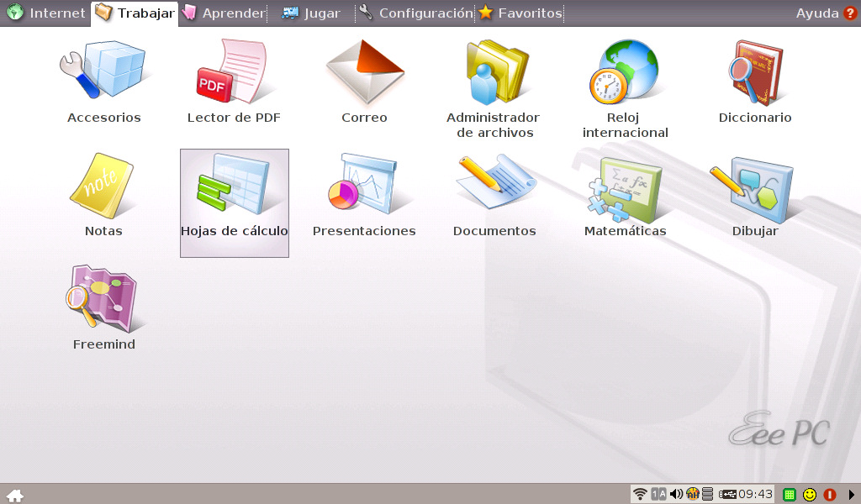Switch to the Aprender tab
The image size is (861, 504).
click(224, 13)
